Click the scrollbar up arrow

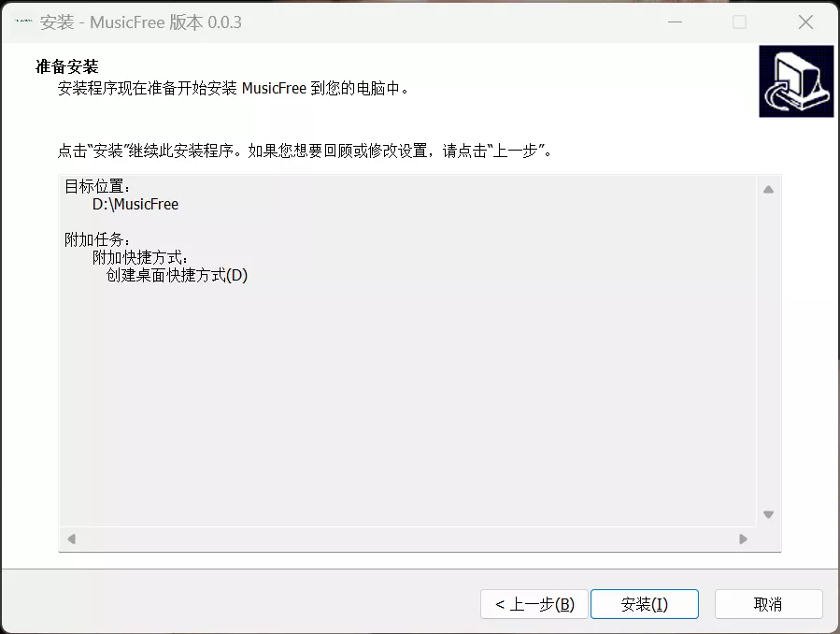768,188
